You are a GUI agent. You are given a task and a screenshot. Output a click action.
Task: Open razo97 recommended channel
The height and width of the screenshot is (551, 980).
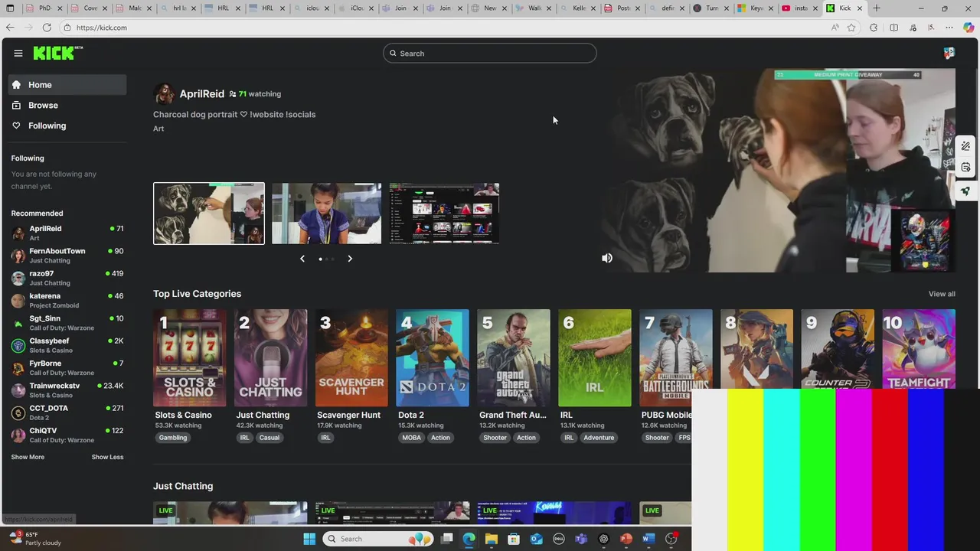coord(67,278)
